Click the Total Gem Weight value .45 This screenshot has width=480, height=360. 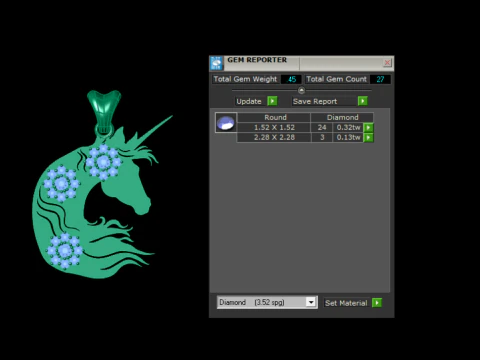click(291, 79)
